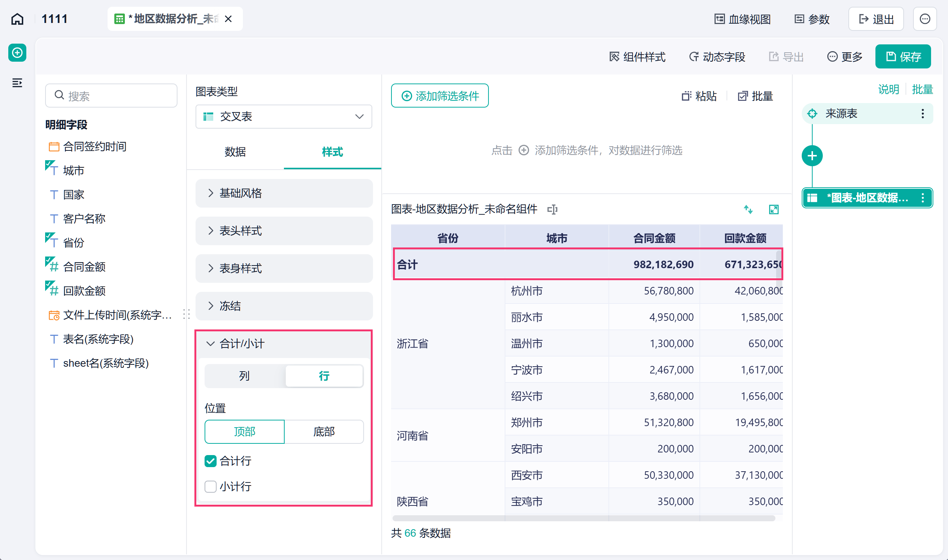Viewport: 948px width, 560px height.
Task: Switch to the 数据 tab
Action: 235,152
